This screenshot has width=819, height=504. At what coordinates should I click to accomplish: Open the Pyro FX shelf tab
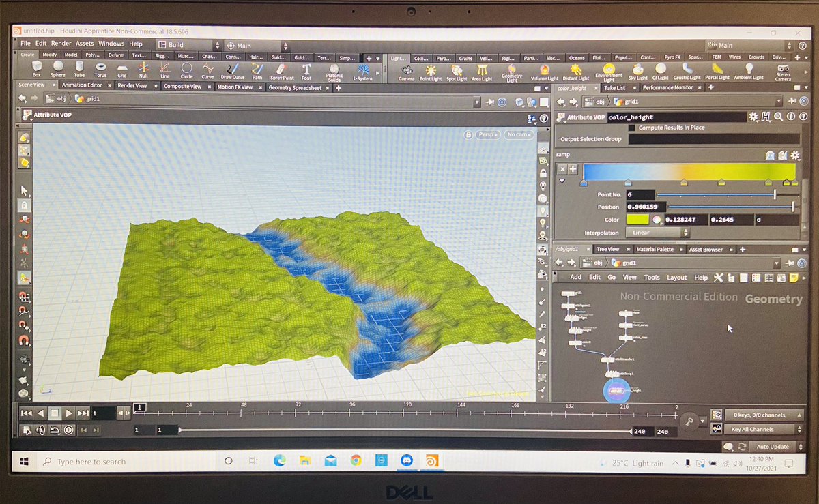pyautogui.click(x=672, y=57)
